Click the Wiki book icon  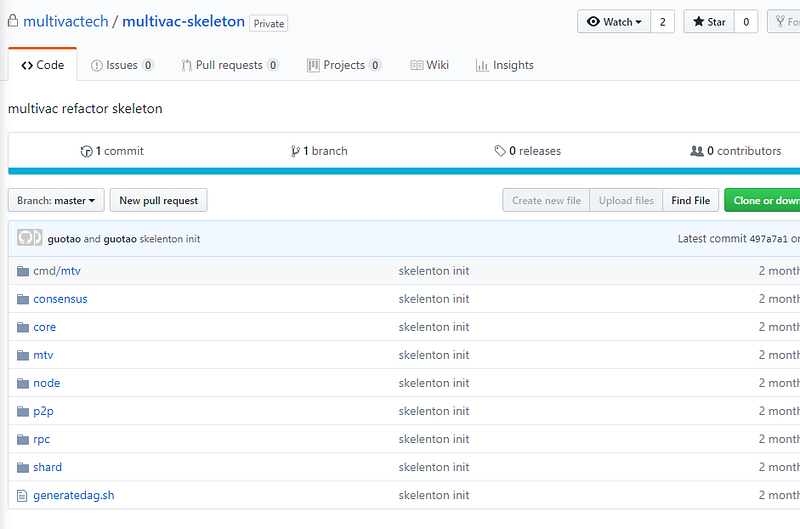click(x=416, y=65)
